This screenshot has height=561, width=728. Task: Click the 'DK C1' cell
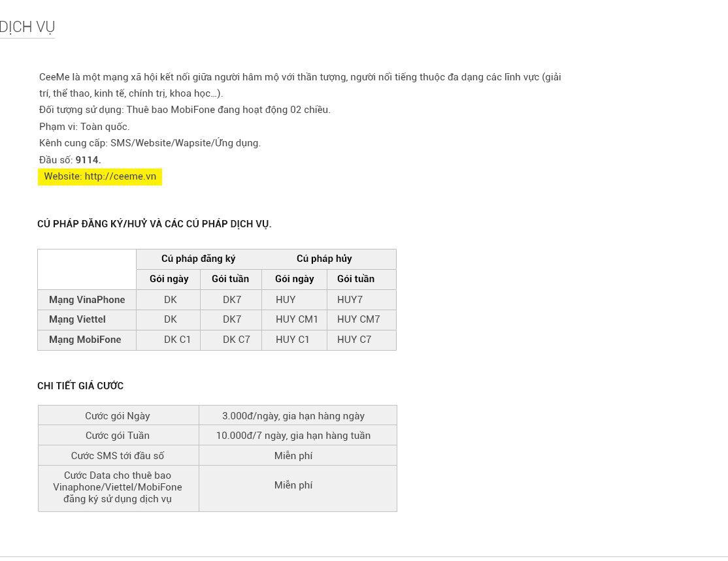pos(169,340)
